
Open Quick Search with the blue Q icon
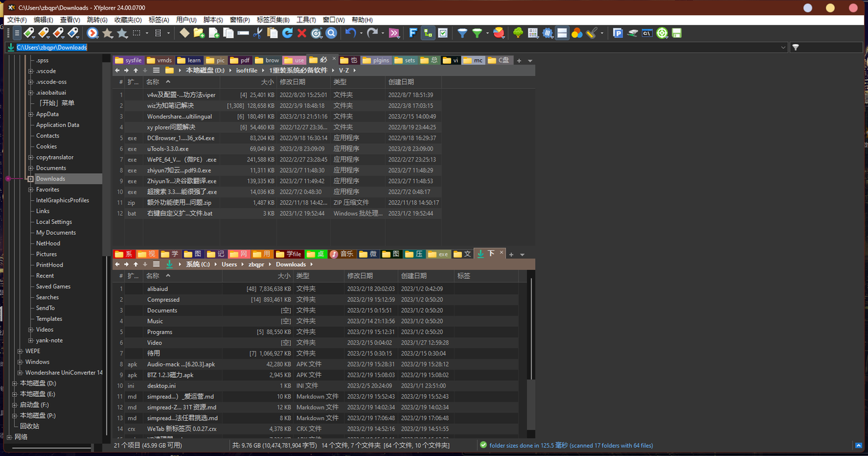pos(331,33)
